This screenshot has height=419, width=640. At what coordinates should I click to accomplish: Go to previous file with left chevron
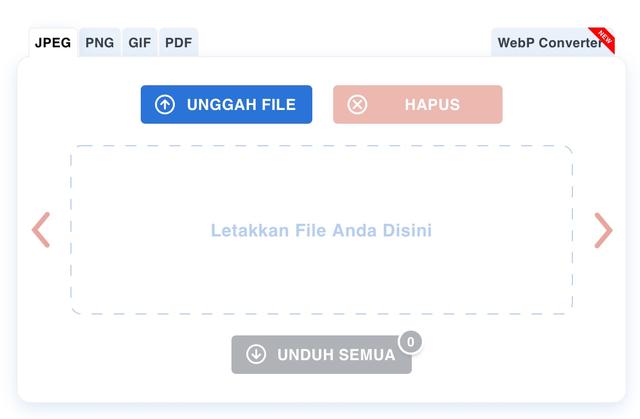pyautogui.click(x=41, y=230)
